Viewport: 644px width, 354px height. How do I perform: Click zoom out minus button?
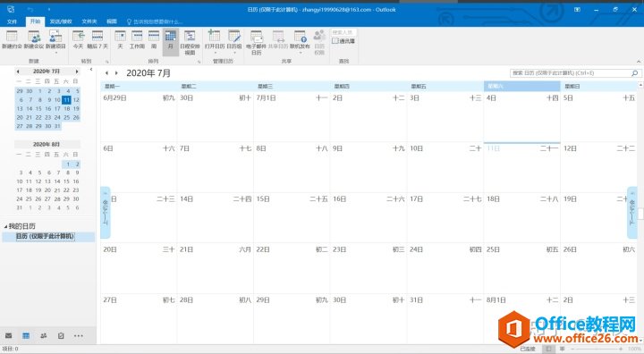point(572,349)
